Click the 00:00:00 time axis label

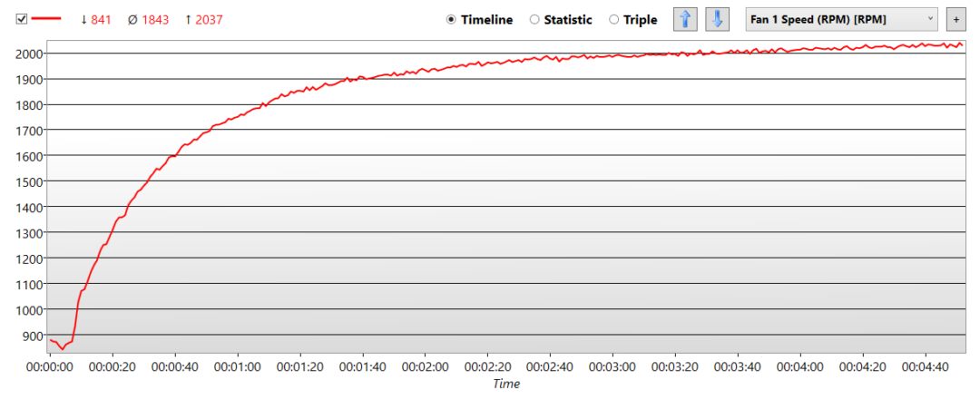[50, 366]
